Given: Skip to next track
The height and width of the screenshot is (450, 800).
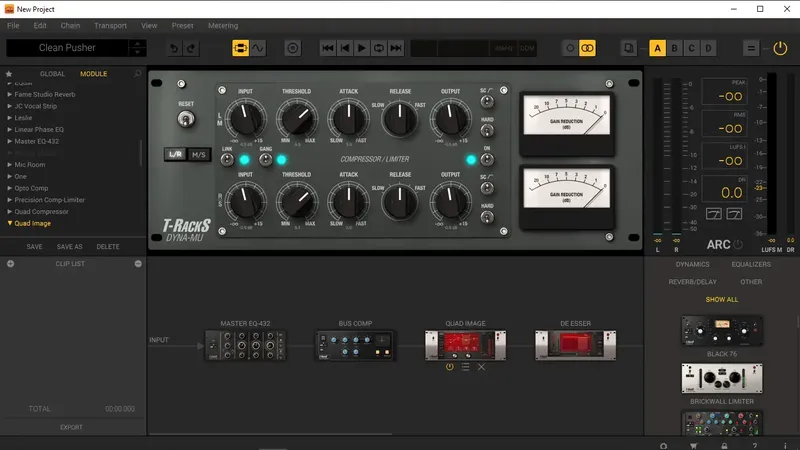Looking at the screenshot, I should coord(396,48).
